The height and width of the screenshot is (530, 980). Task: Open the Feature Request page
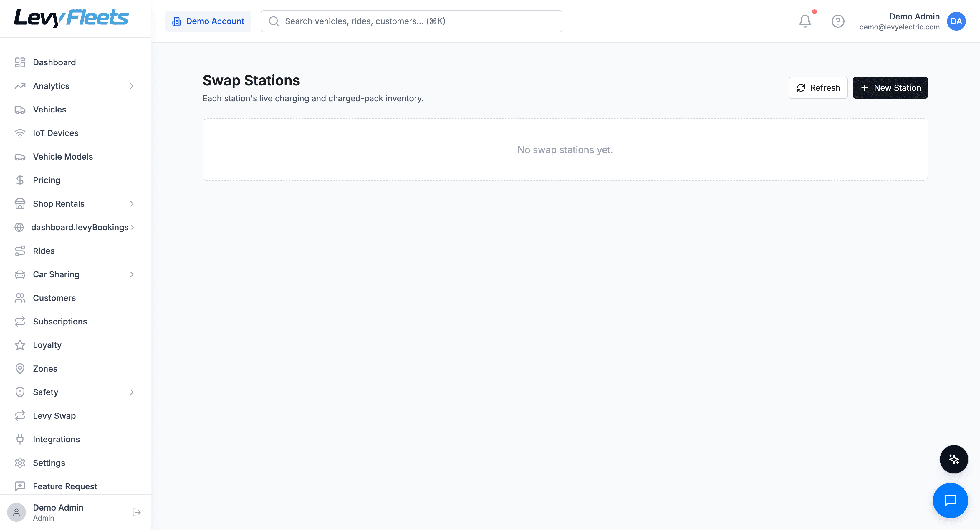[75, 487]
